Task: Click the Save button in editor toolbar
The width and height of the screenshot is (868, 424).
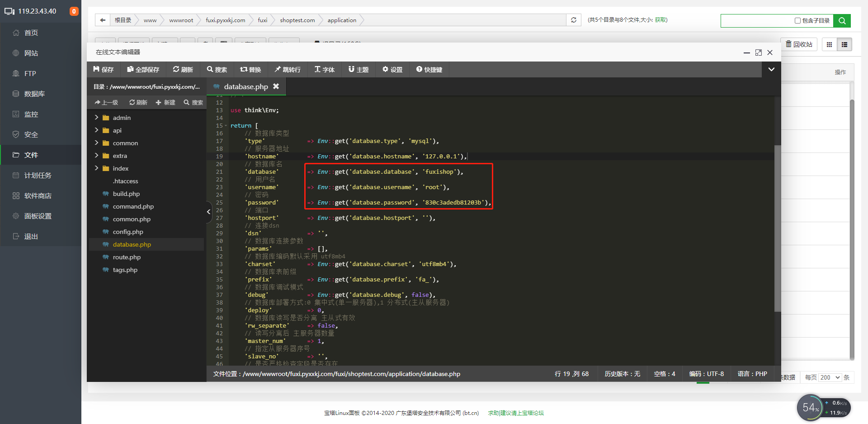Action: click(x=104, y=69)
